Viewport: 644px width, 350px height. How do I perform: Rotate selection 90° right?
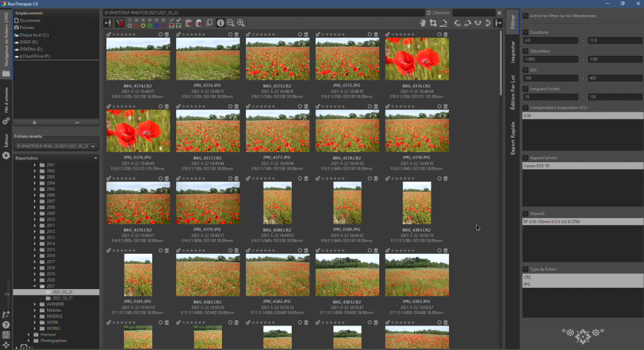(467, 23)
